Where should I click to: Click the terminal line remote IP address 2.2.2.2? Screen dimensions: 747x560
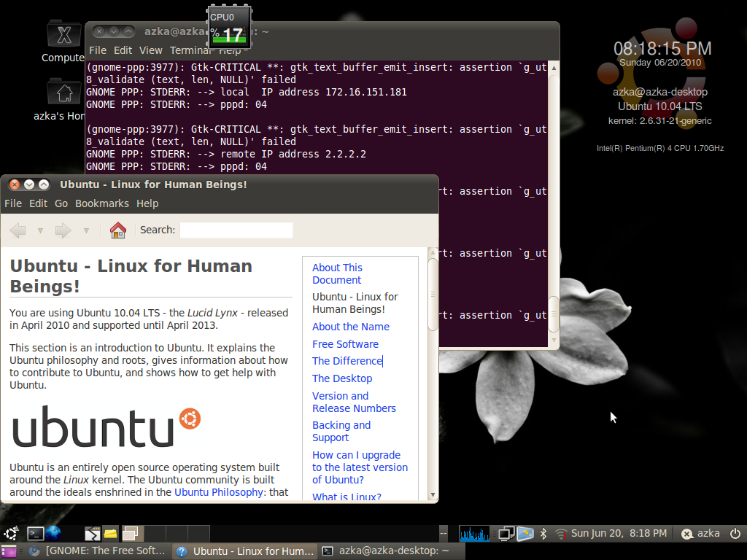coord(226,154)
